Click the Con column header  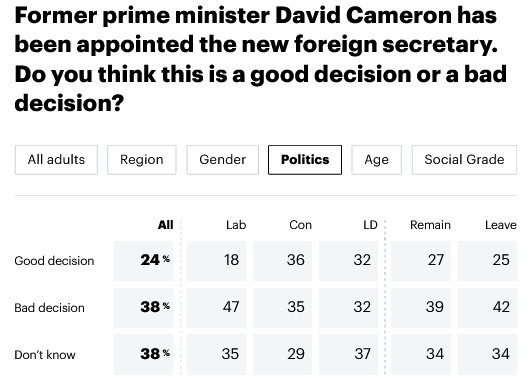click(x=300, y=225)
